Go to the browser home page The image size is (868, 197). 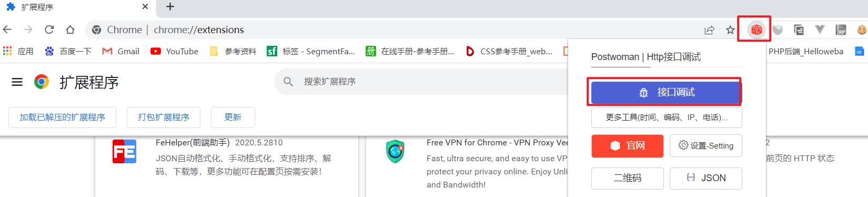pyautogui.click(x=70, y=29)
